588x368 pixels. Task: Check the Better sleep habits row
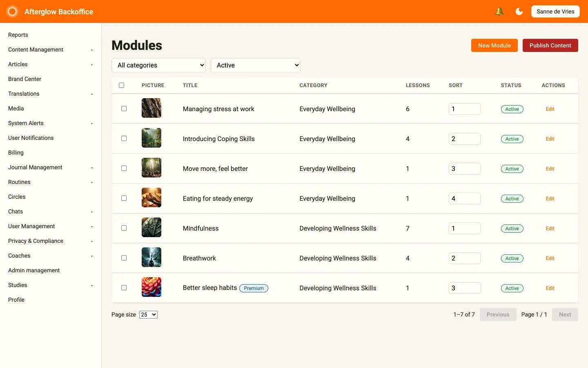tap(124, 288)
